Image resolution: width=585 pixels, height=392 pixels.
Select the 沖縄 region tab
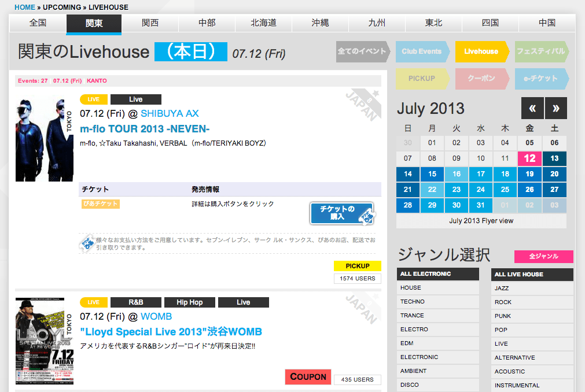(x=320, y=23)
